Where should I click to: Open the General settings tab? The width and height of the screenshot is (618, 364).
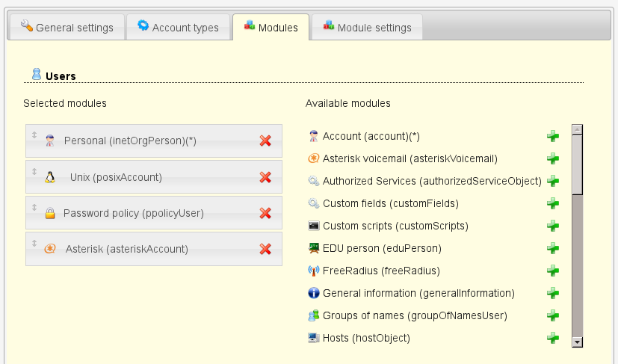pos(67,28)
